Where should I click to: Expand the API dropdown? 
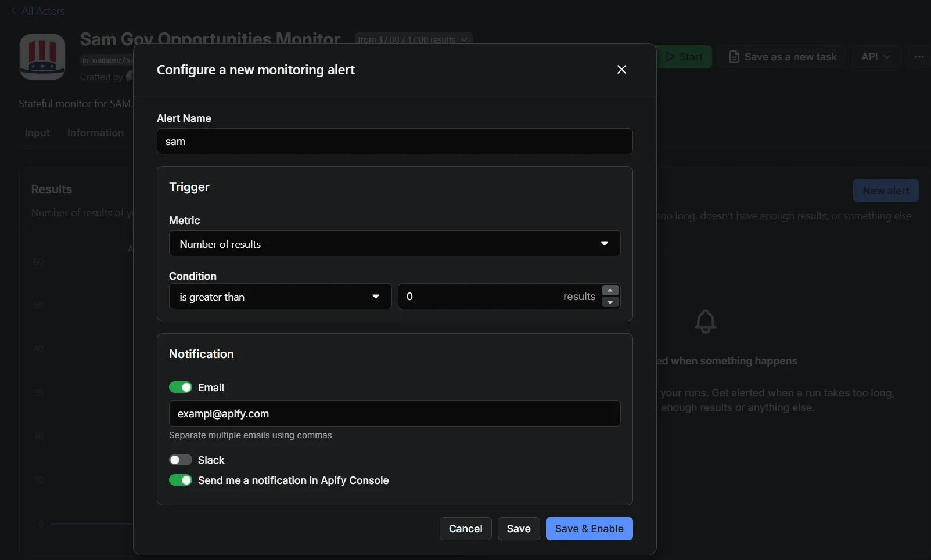pyautogui.click(x=876, y=56)
